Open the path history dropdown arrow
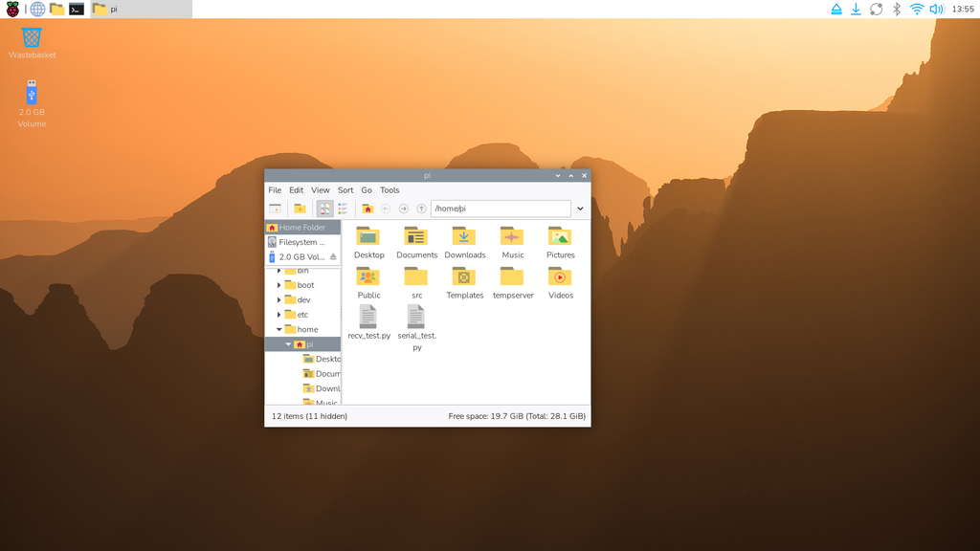Image resolution: width=980 pixels, height=551 pixels. point(580,209)
